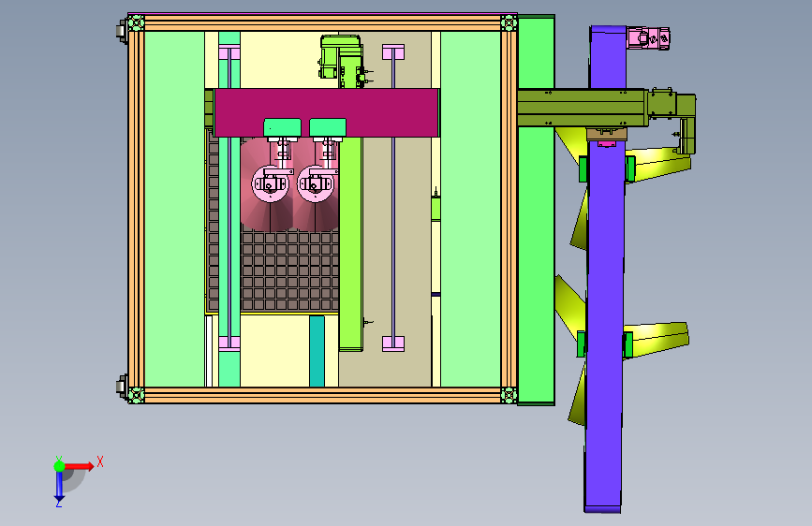This screenshot has height=526, width=812.
Task: Select the right pink circular disc assembly
Action: pyautogui.click(x=316, y=183)
